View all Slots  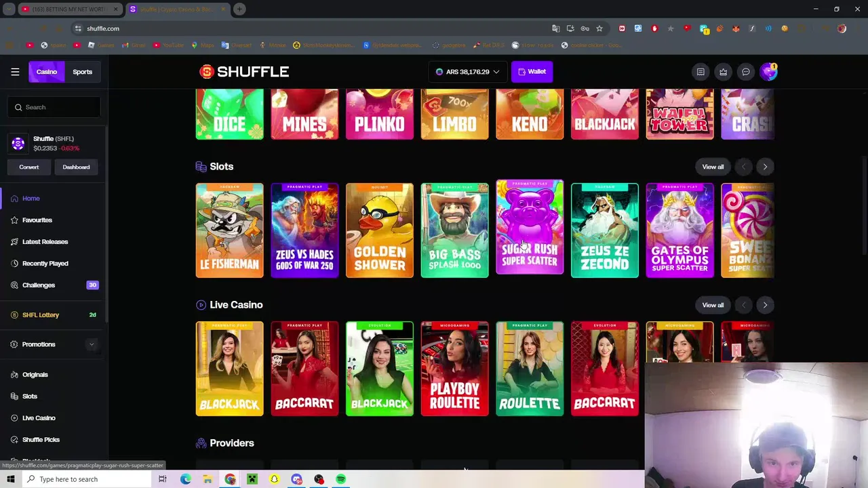pyautogui.click(x=713, y=167)
